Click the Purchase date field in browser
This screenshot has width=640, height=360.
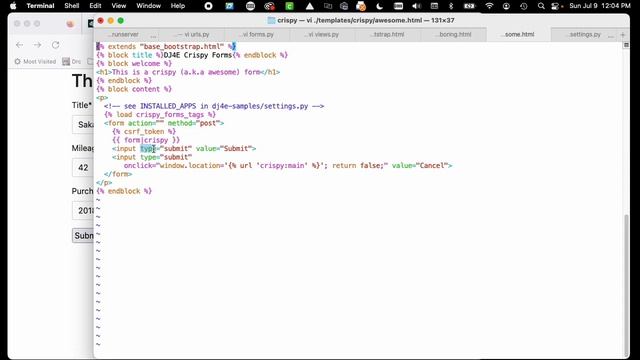[x=83, y=211]
